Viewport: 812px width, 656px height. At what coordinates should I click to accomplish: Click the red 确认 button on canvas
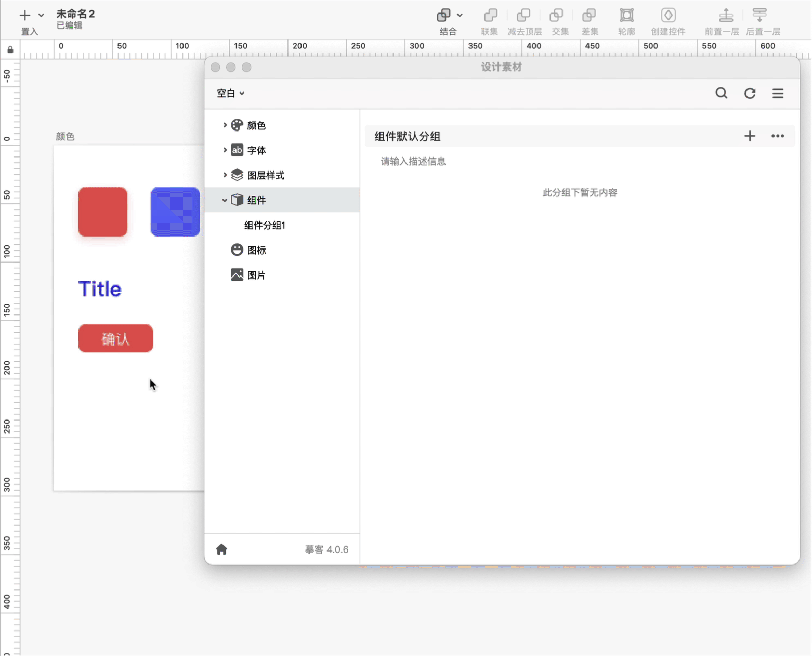pyautogui.click(x=115, y=338)
